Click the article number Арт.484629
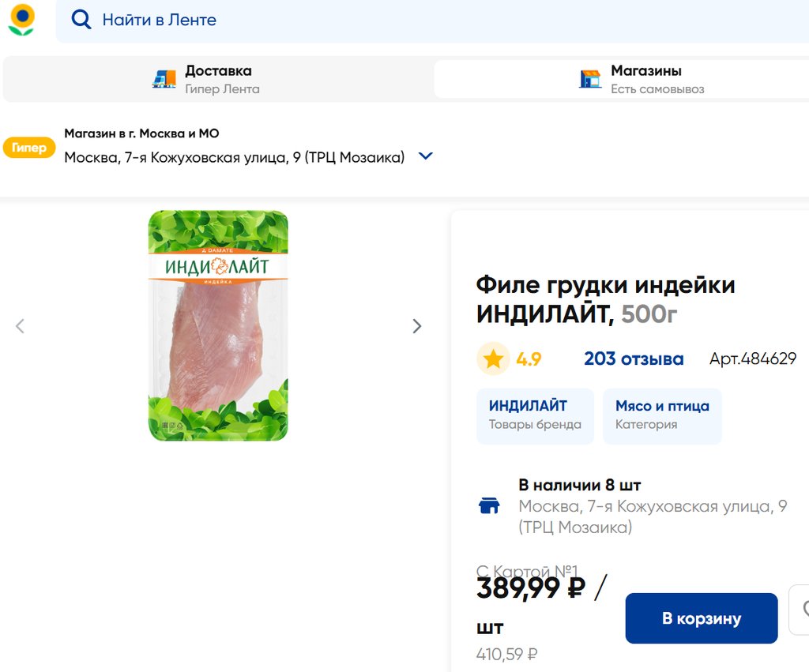 point(753,359)
